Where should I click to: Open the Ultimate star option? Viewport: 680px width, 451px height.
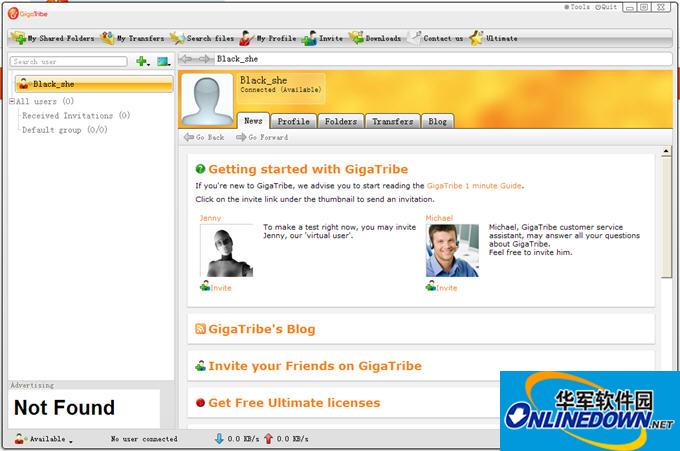point(494,38)
